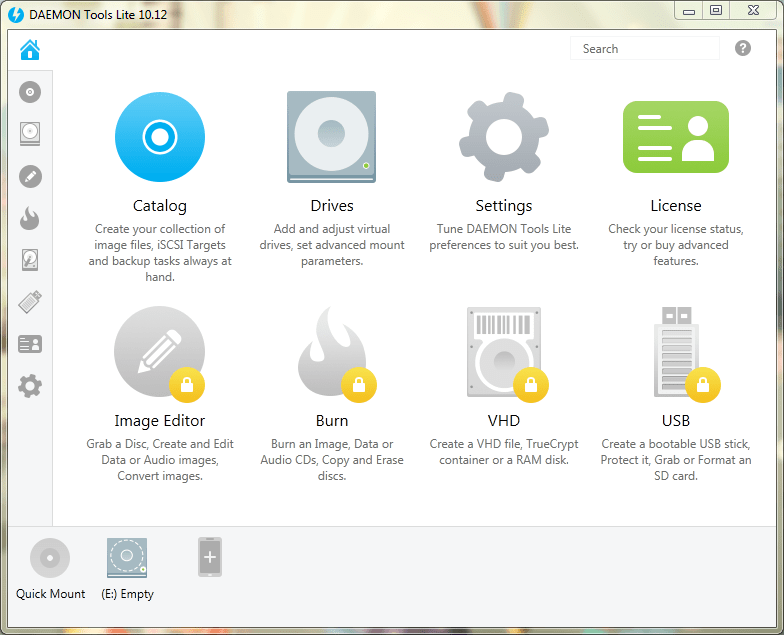The height and width of the screenshot is (635, 784).
Task: Click the lock badge on Image Editor
Action: (x=187, y=384)
